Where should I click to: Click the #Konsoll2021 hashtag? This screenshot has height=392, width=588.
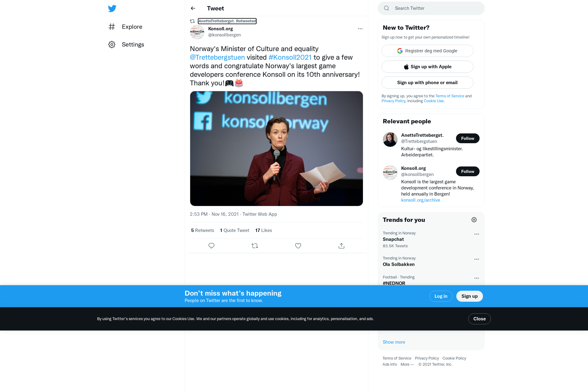point(290,57)
